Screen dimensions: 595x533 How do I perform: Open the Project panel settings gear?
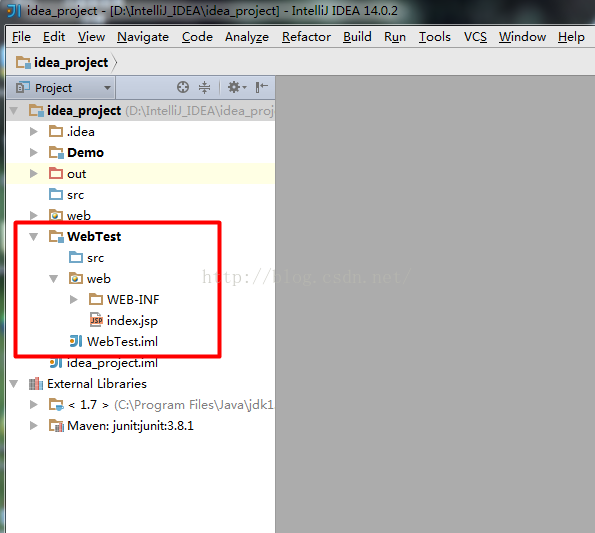(x=237, y=87)
